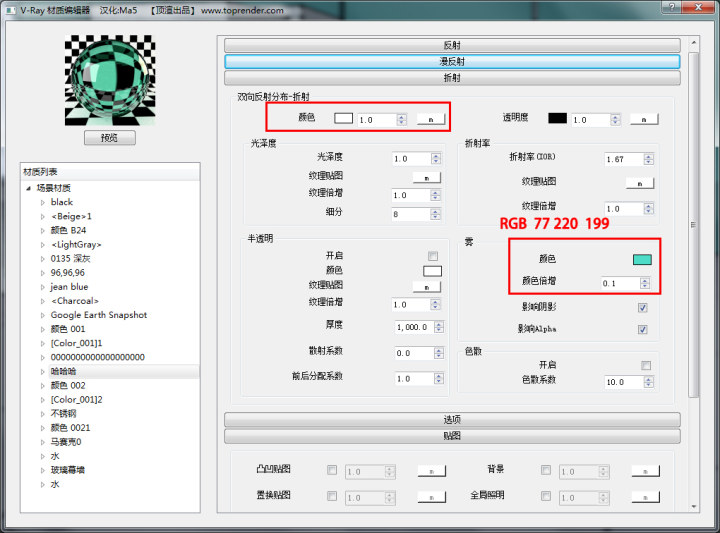Image resolution: width=720 pixels, height=533 pixels.
Task: Enable the 置换贴图 checkbox
Action: coord(332,496)
